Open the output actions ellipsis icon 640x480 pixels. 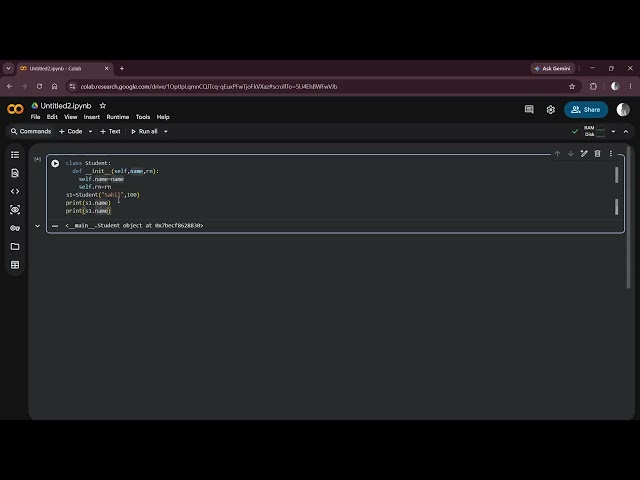click(55, 226)
